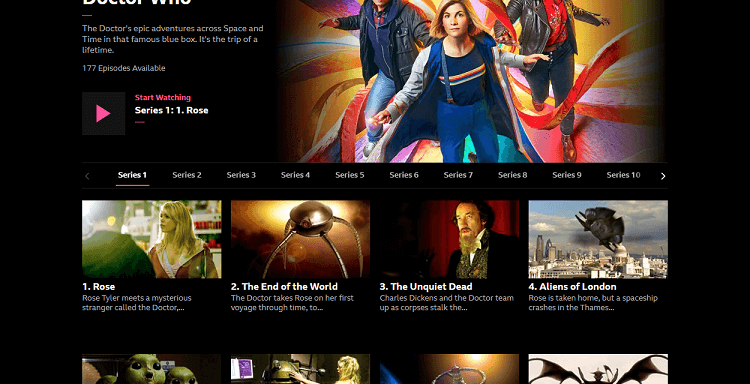The image size is (750, 384).
Task: Click 'Series 1: 1. Rose' link
Action: point(171,110)
